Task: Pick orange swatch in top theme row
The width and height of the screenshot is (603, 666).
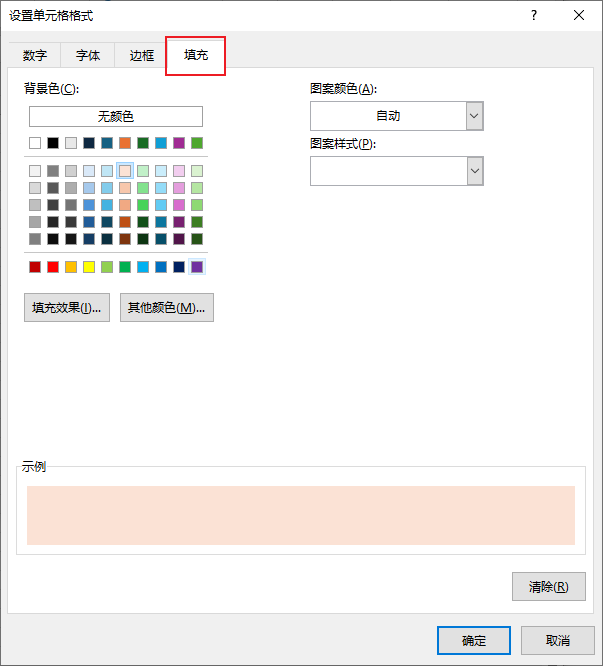Action: (125, 143)
